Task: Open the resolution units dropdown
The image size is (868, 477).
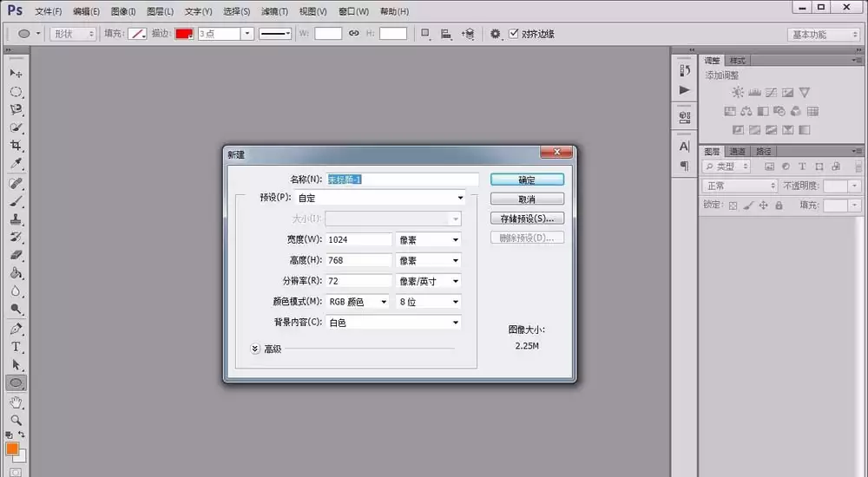Action: click(x=429, y=281)
